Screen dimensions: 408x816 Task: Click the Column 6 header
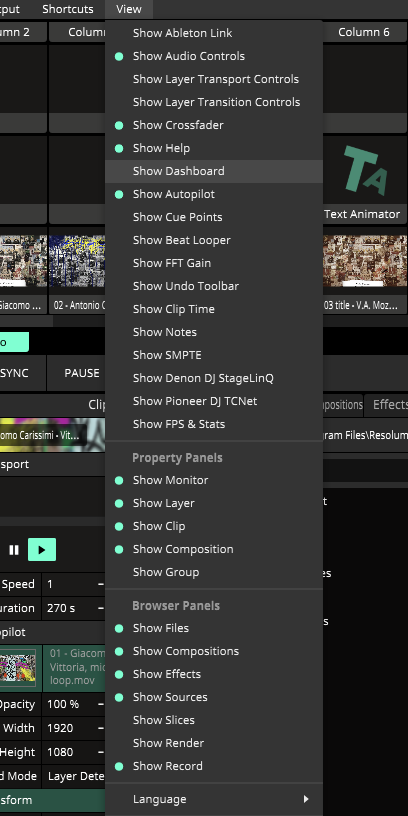364,32
